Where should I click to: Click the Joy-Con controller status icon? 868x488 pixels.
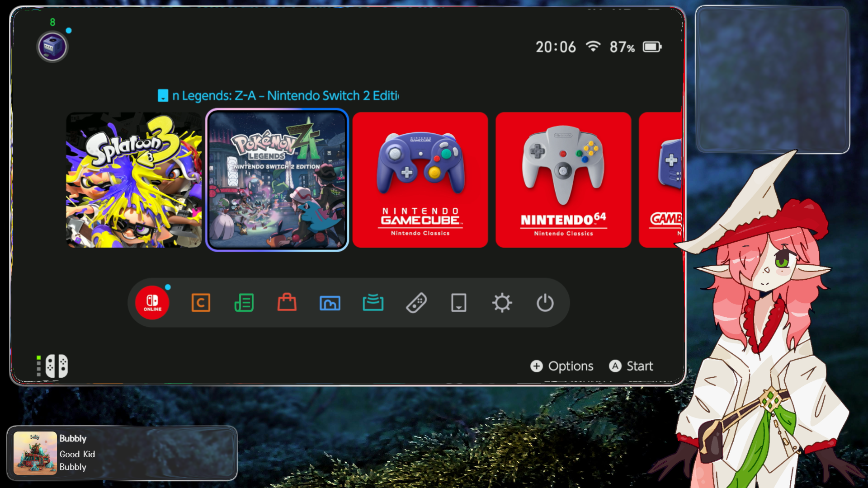coord(56,366)
